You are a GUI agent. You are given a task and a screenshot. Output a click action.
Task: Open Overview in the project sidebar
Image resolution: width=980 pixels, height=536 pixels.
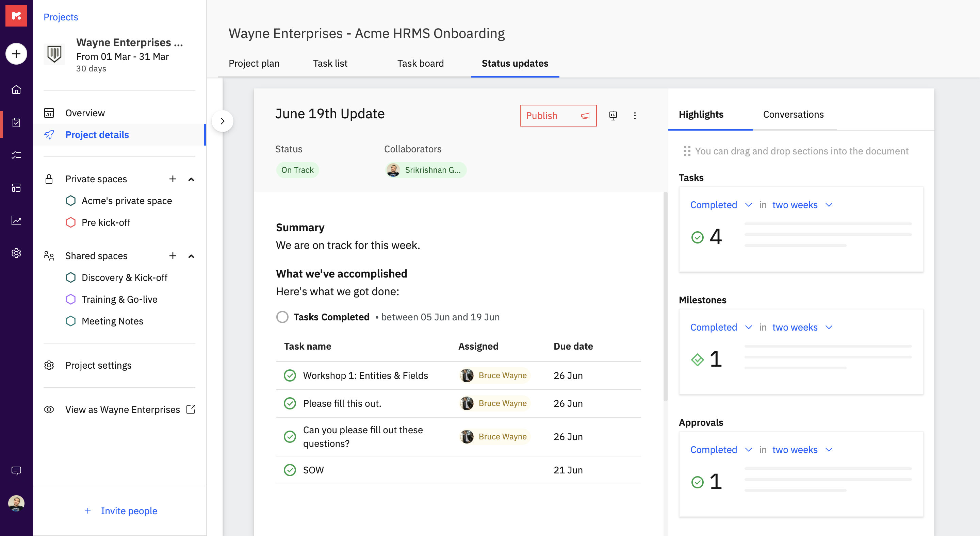pos(119,113)
